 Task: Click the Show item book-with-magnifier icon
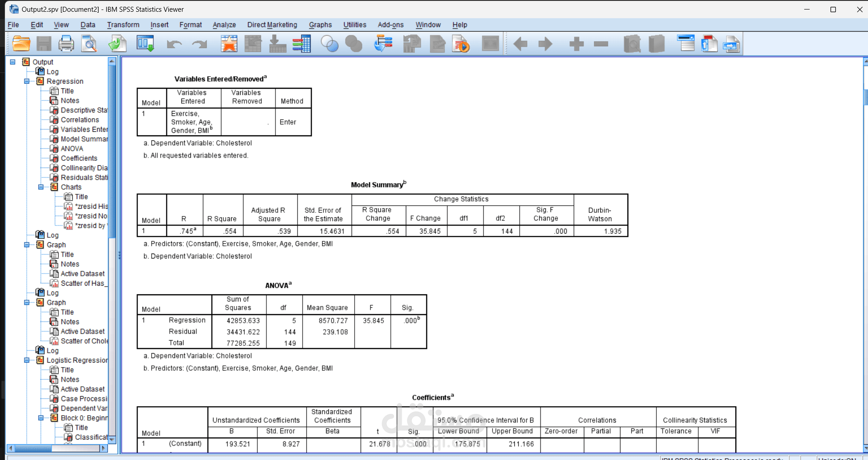tap(632, 44)
